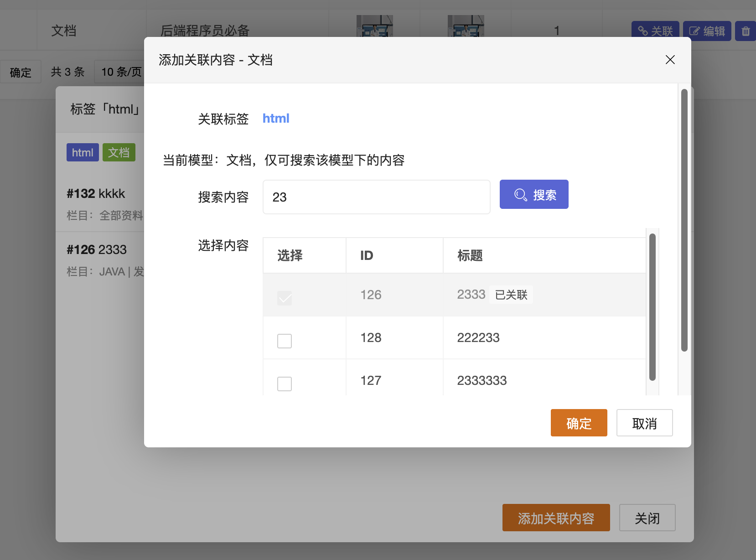
Task: Click 添加关联内容 button in background panel
Action: pos(556,518)
